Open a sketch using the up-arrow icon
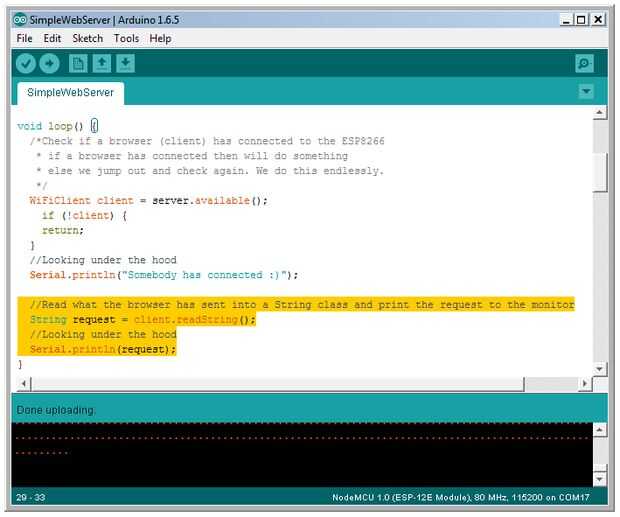This screenshot has width=620, height=517. [102, 64]
